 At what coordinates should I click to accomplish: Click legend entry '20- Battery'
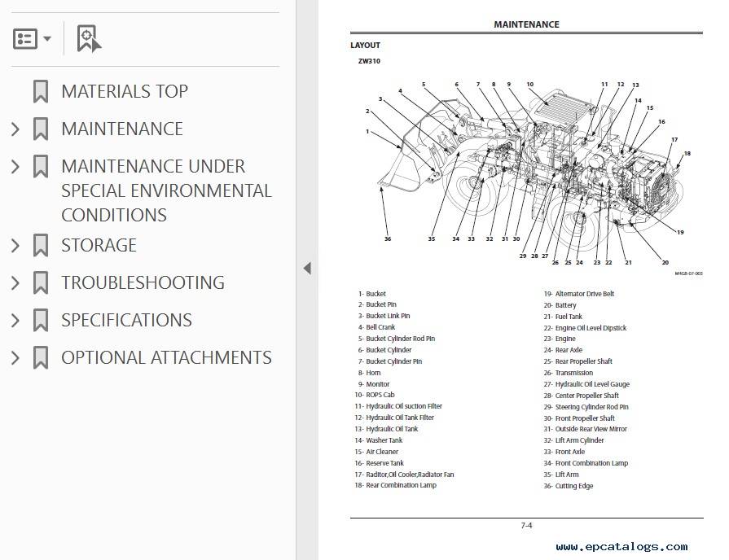pyautogui.click(x=560, y=305)
